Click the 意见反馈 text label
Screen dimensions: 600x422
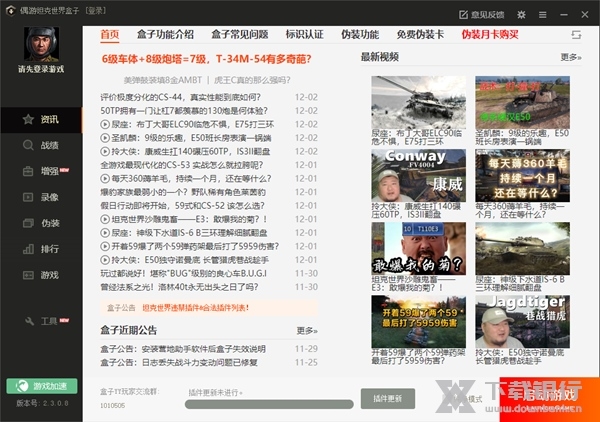(x=488, y=15)
